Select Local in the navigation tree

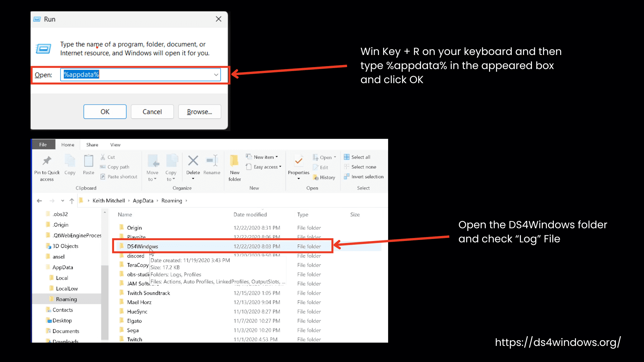point(62,278)
